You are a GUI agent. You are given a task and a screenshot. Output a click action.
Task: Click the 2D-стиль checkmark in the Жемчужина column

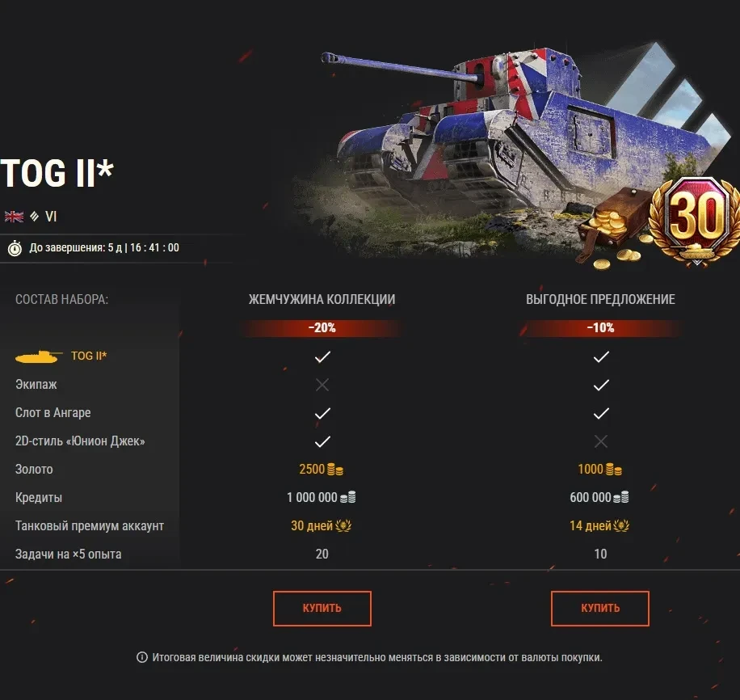point(322,441)
